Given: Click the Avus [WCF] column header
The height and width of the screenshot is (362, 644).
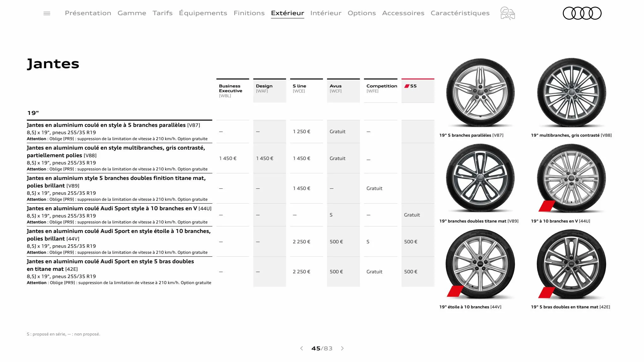Looking at the screenshot, I should 343,91.
